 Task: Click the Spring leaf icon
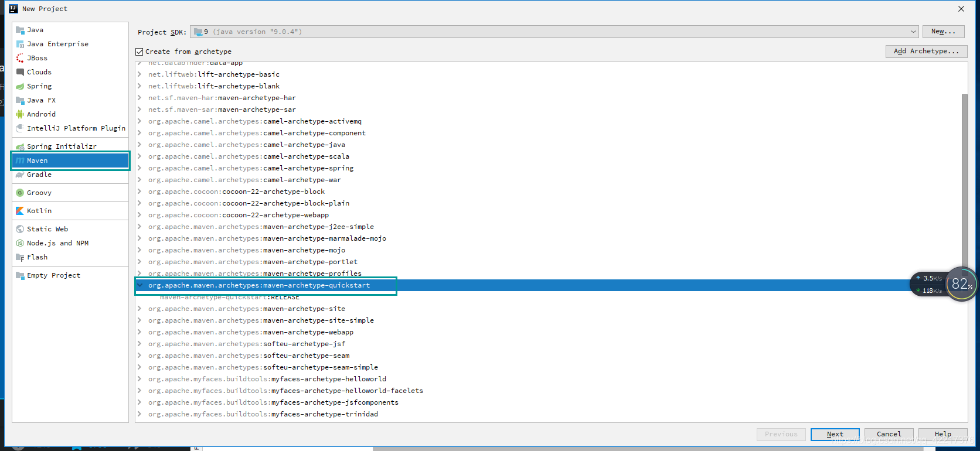[20, 86]
